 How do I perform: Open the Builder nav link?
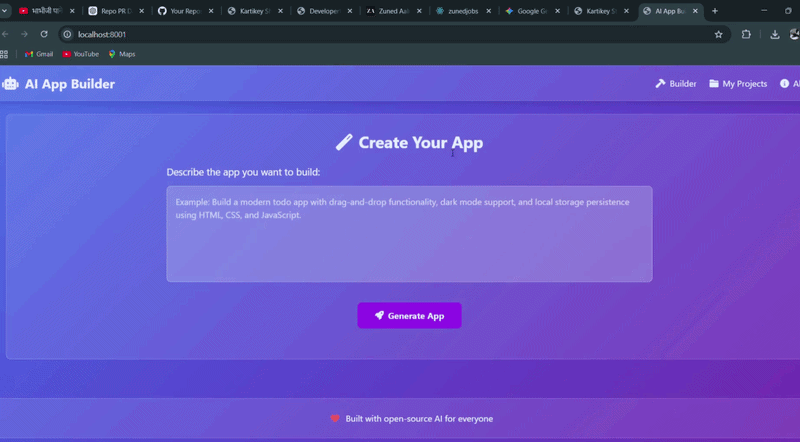[x=676, y=83]
